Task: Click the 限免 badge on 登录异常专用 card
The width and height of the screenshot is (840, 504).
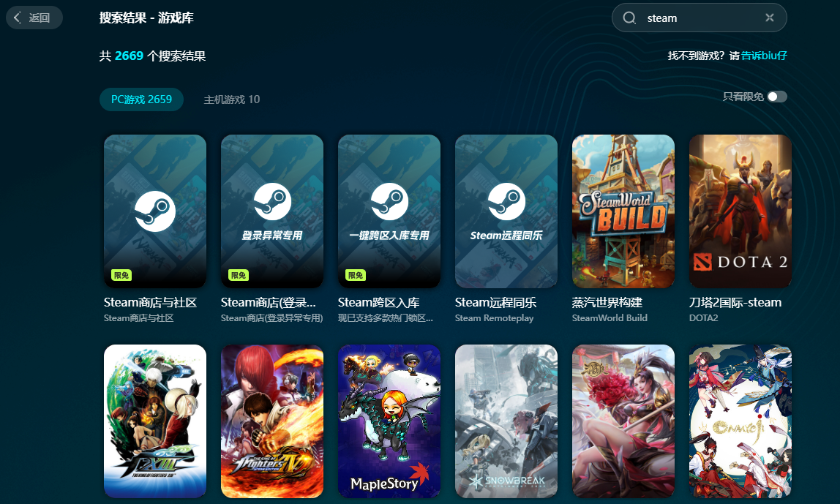Action: click(x=239, y=275)
